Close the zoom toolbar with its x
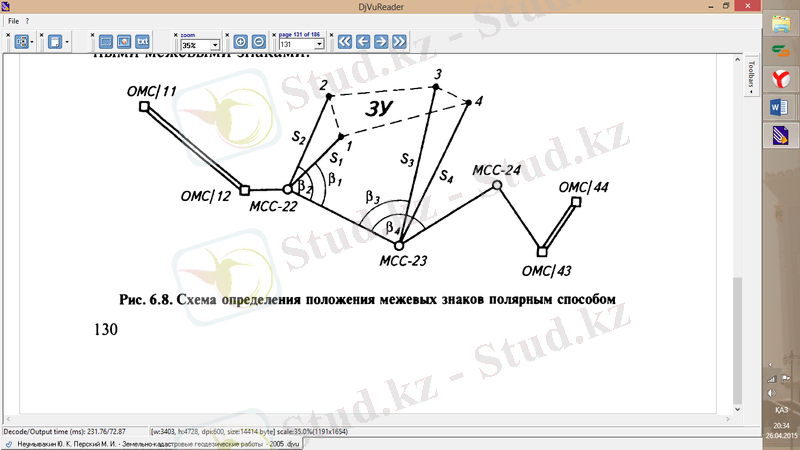The width and height of the screenshot is (800, 450). pos(176,35)
